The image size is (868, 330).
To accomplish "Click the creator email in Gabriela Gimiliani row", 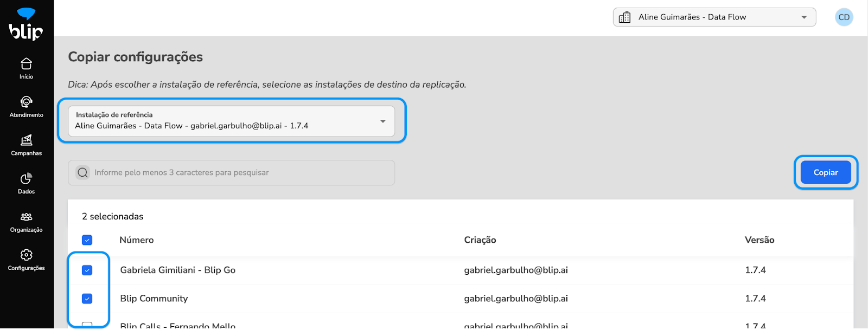I will coord(516,270).
